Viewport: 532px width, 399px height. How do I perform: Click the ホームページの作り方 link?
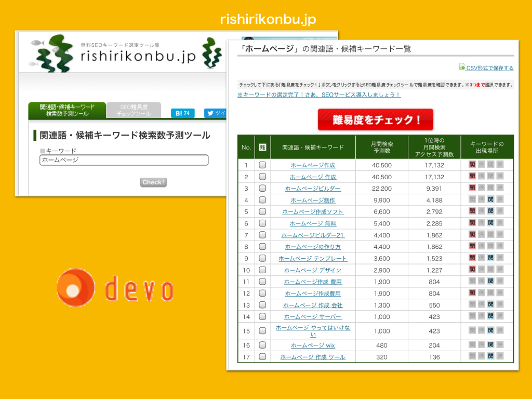(x=313, y=247)
